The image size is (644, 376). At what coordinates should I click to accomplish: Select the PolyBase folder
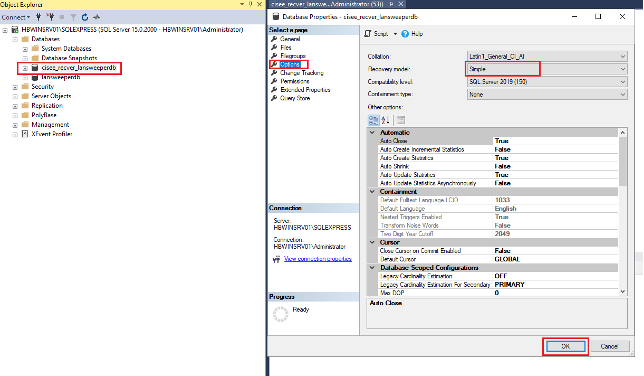[44, 115]
